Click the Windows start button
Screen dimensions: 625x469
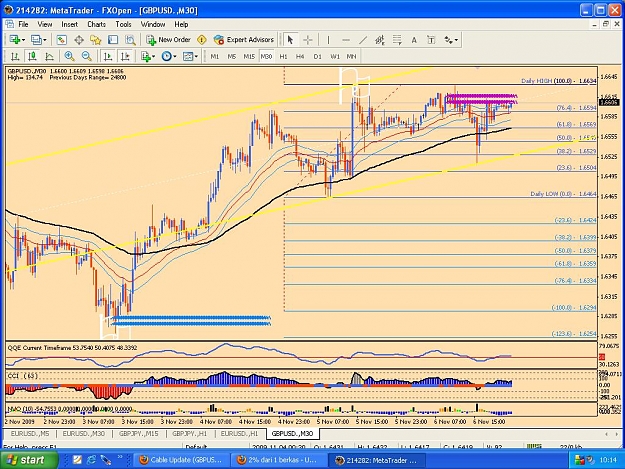(x=29, y=460)
